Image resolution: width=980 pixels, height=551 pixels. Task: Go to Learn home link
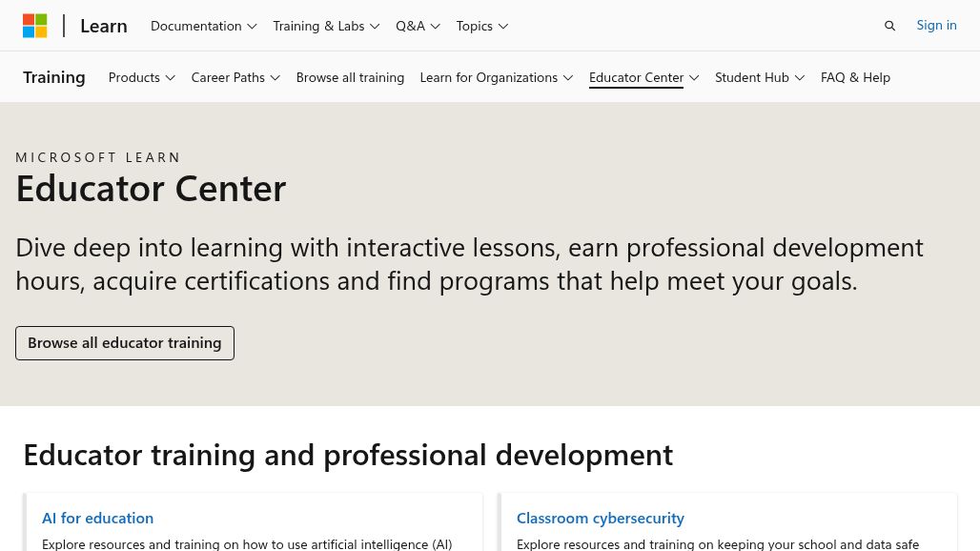104,27
